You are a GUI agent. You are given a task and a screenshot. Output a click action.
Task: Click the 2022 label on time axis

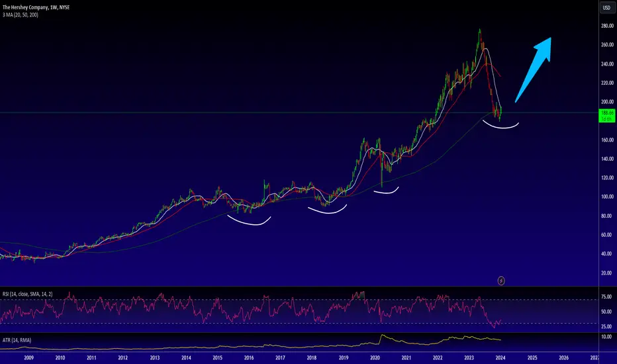[438, 357]
